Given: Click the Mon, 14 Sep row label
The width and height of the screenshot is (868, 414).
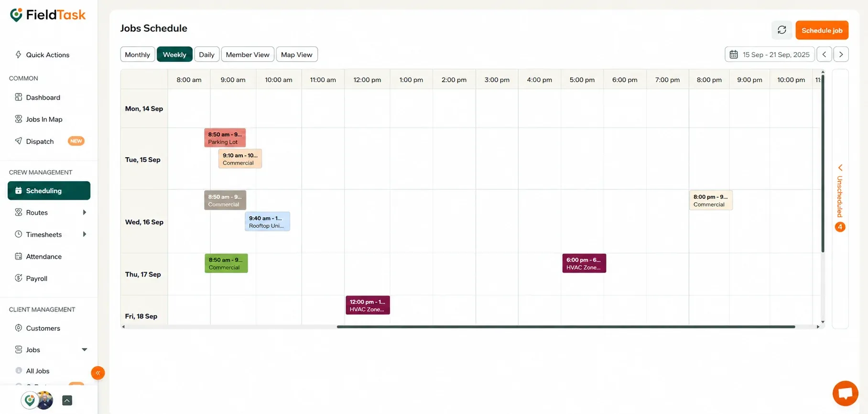Looking at the screenshot, I should pos(144,109).
